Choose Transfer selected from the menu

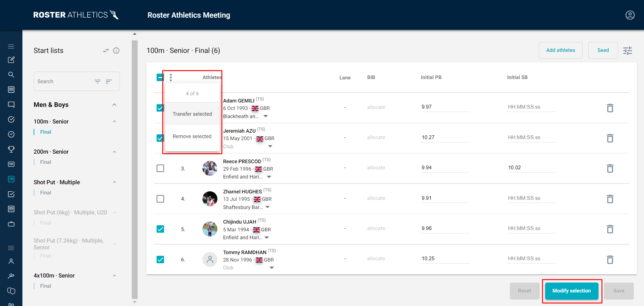[x=192, y=114]
